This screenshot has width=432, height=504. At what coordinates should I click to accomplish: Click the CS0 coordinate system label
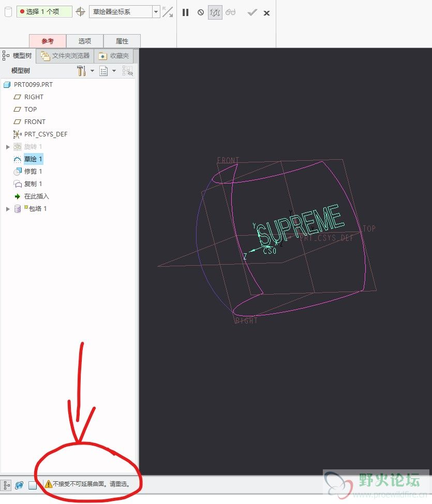(270, 251)
